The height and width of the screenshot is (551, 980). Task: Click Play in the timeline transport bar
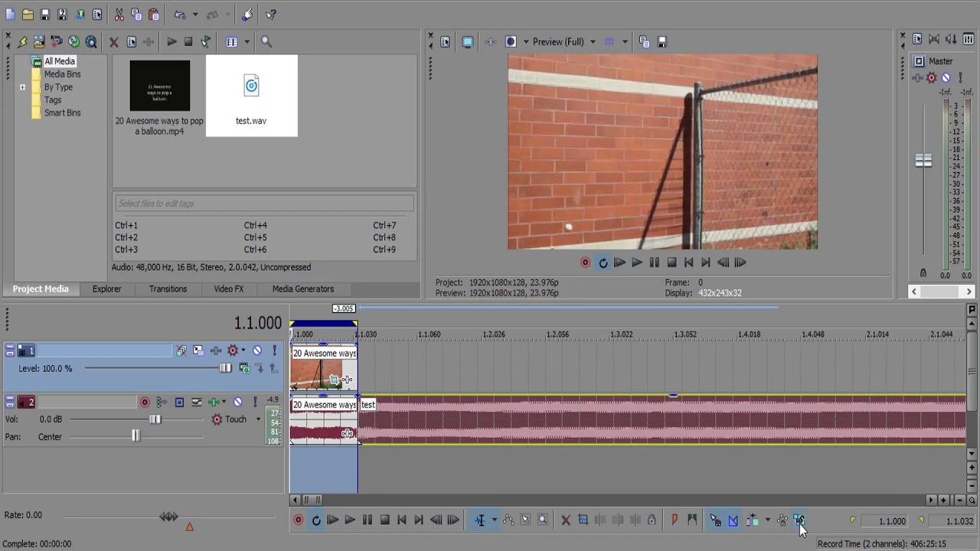coord(350,520)
